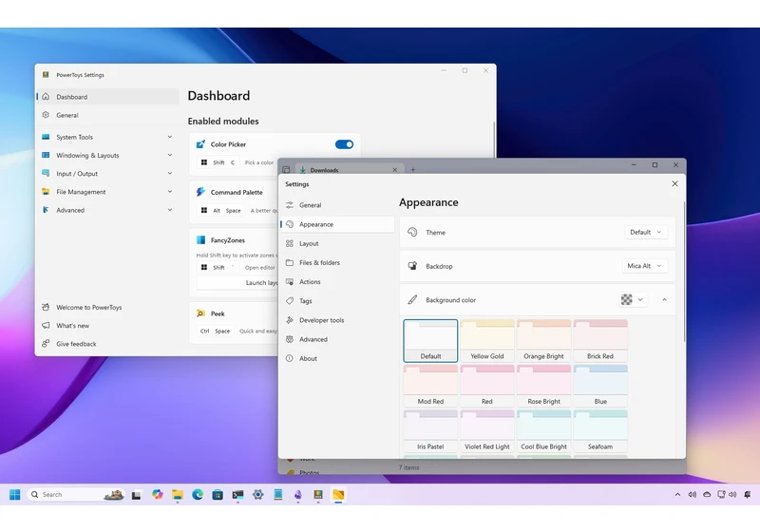The height and width of the screenshot is (532, 760).
Task: Click the Color Picker module icon
Action: click(200, 144)
